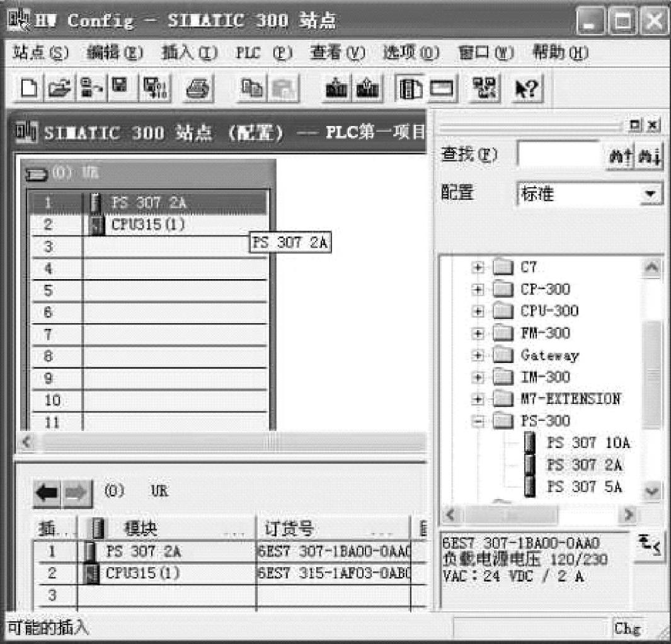Screen dimensions: 671x644
Task: Click the search-up binoculars button
Action: [x=621, y=156]
